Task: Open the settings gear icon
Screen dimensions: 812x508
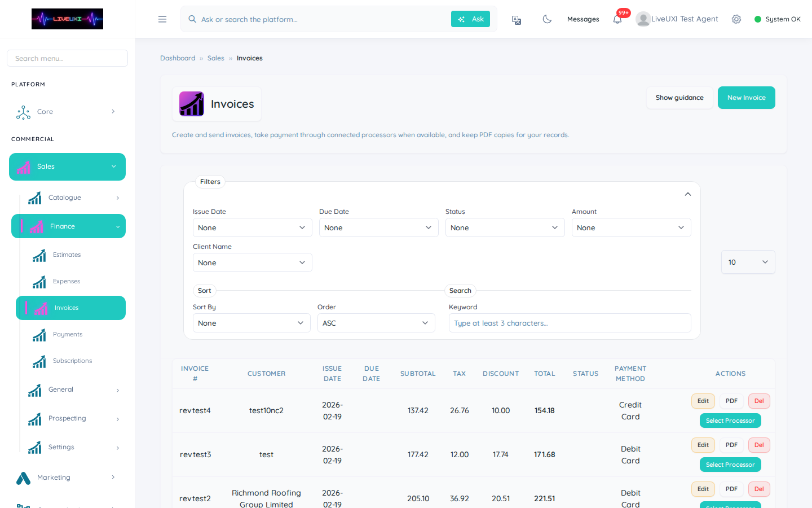Action: (736, 19)
